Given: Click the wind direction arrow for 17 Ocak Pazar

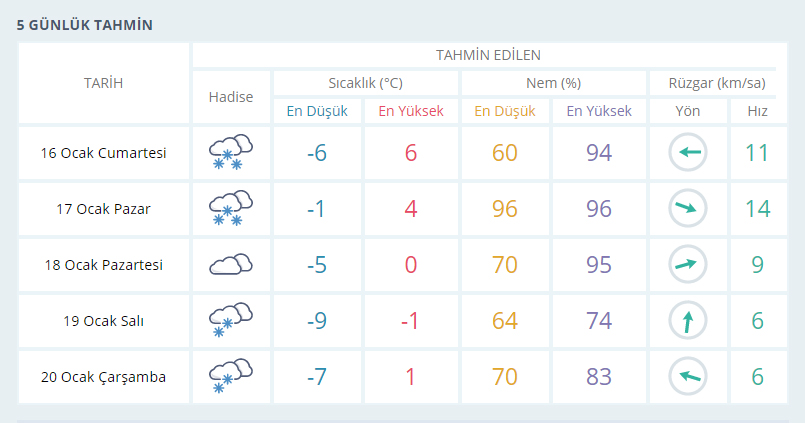Looking at the screenshot, I should (x=688, y=209).
